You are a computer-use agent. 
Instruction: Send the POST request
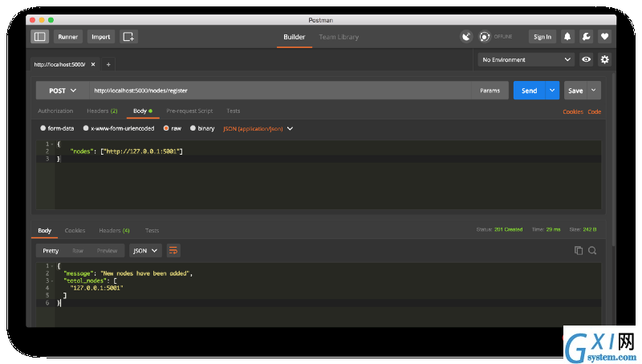(529, 91)
